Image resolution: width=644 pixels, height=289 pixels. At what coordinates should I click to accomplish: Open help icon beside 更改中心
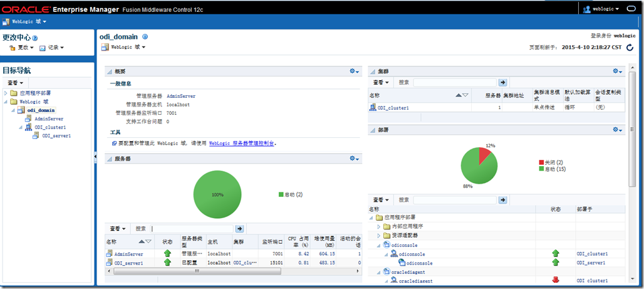[x=35, y=38]
